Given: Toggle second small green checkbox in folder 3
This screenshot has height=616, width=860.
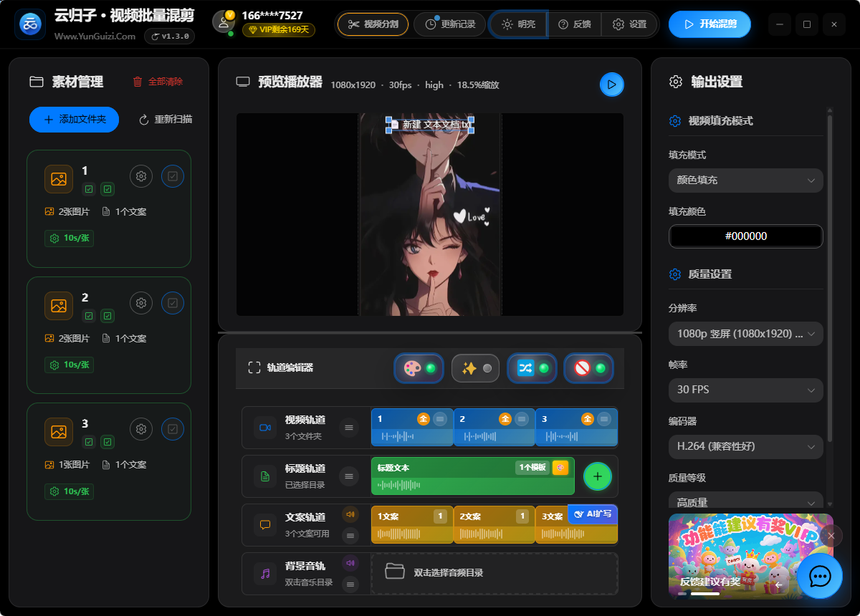Looking at the screenshot, I should pyautogui.click(x=107, y=442).
